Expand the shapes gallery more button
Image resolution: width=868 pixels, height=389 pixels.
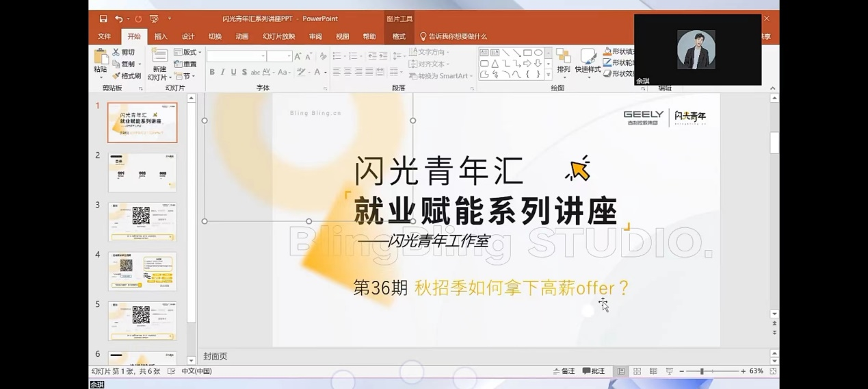(548, 75)
